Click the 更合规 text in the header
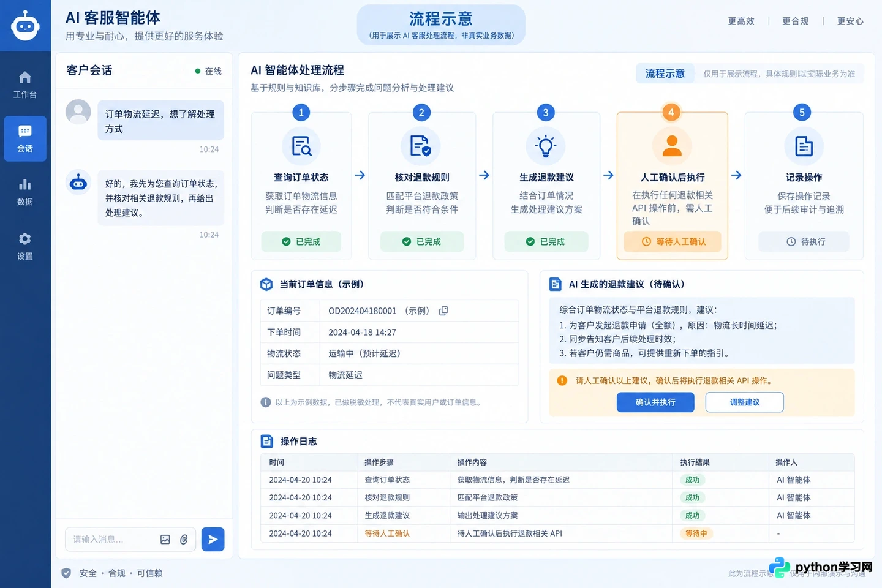This screenshot has height=588, width=882. pos(796,21)
